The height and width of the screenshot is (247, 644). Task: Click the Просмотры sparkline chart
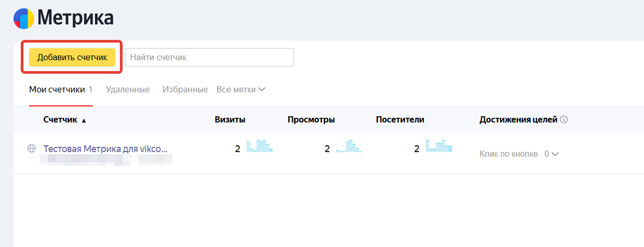[x=349, y=146]
